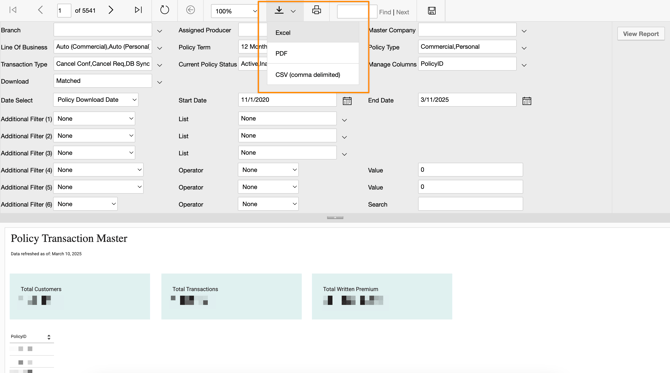Click the View Report button
The width and height of the screenshot is (670, 373).
[x=641, y=34]
